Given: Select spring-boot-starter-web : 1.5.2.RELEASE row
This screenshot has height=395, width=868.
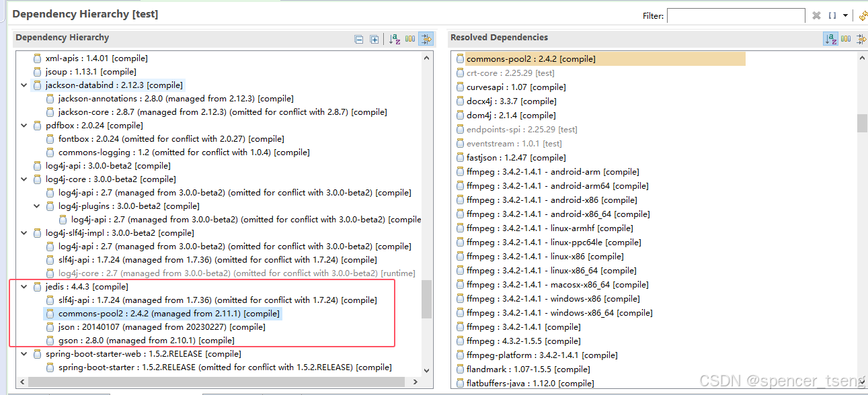Looking at the screenshot, I should coord(143,354).
